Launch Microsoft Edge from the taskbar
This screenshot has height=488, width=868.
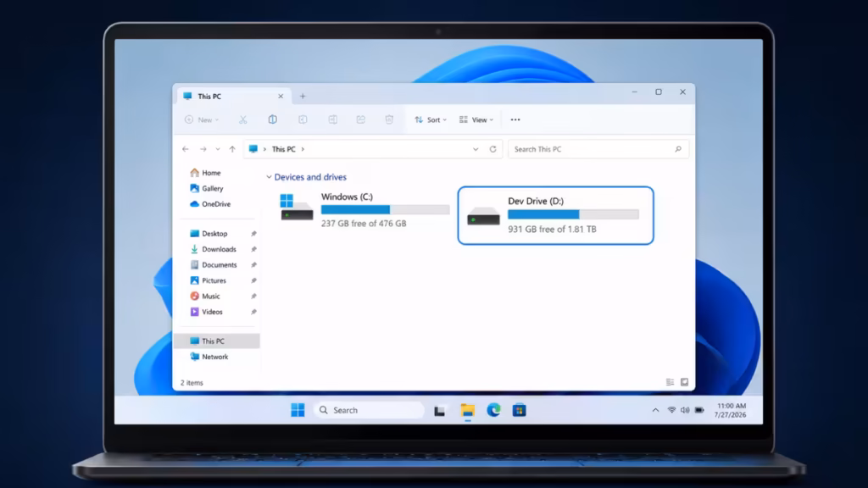pos(493,410)
